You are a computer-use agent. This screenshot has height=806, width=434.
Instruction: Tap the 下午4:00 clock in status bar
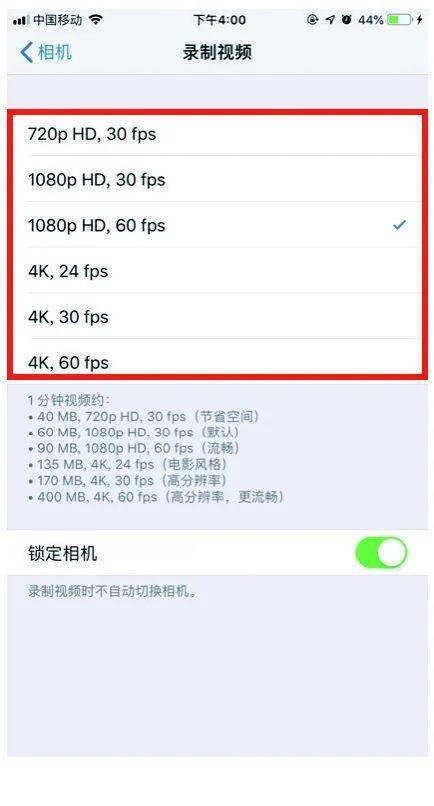219,20
